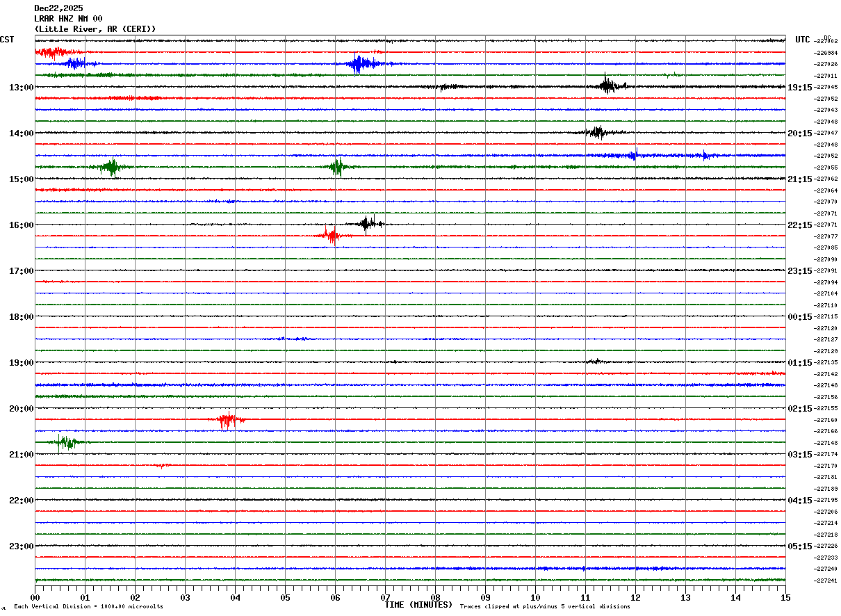Click the 03:15 UTC time label
The width and height of the screenshot is (841, 616).
[x=799, y=455]
